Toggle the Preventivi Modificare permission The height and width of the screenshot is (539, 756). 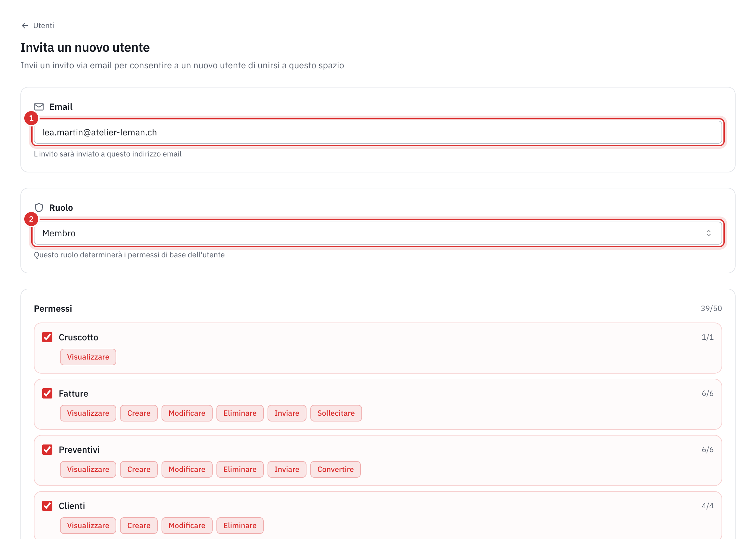(x=187, y=469)
